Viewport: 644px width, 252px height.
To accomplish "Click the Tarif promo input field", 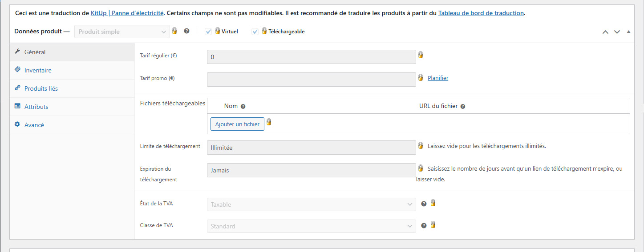I will coord(311,80).
